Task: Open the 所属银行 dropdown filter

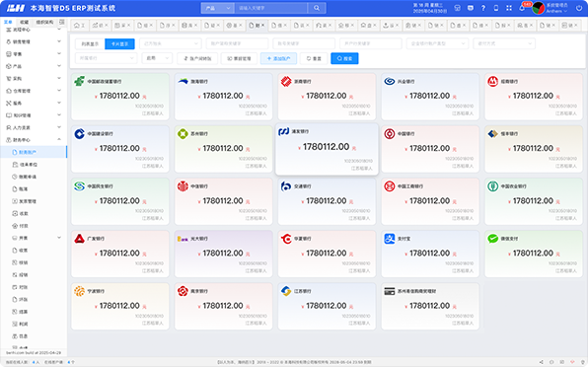Action: coord(107,58)
